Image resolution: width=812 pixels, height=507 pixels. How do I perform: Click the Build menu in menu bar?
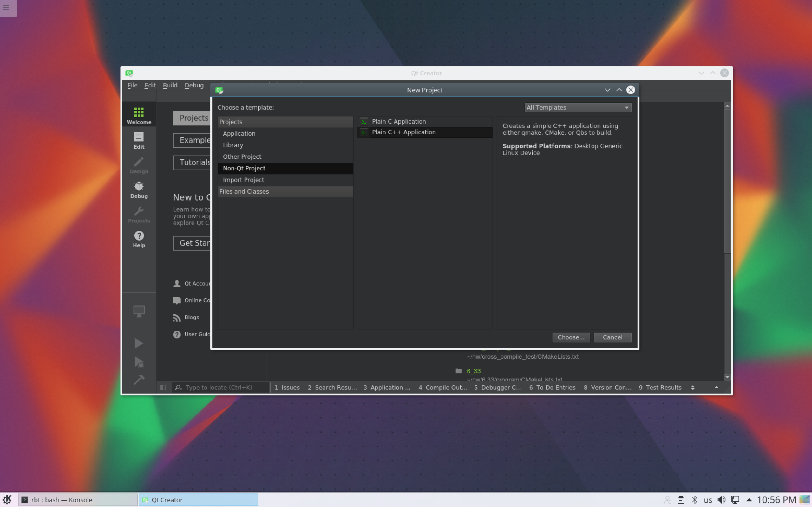pyautogui.click(x=169, y=85)
